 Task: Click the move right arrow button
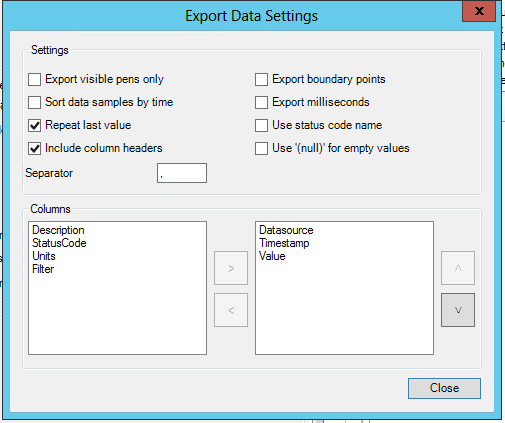click(231, 268)
